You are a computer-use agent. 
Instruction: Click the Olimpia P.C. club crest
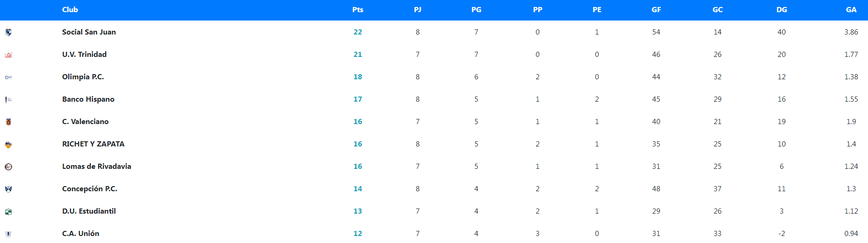pyautogui.click(x=8, y=77)
